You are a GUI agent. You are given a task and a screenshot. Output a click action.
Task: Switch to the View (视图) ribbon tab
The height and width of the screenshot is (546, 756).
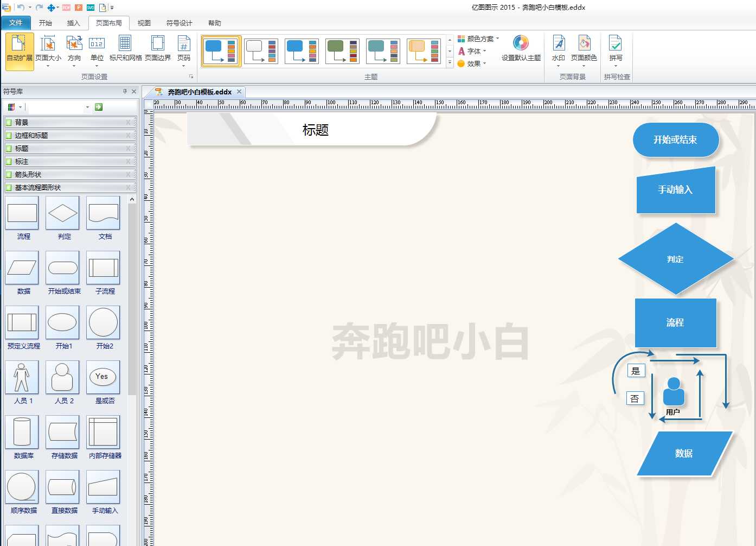pos(144,23)
